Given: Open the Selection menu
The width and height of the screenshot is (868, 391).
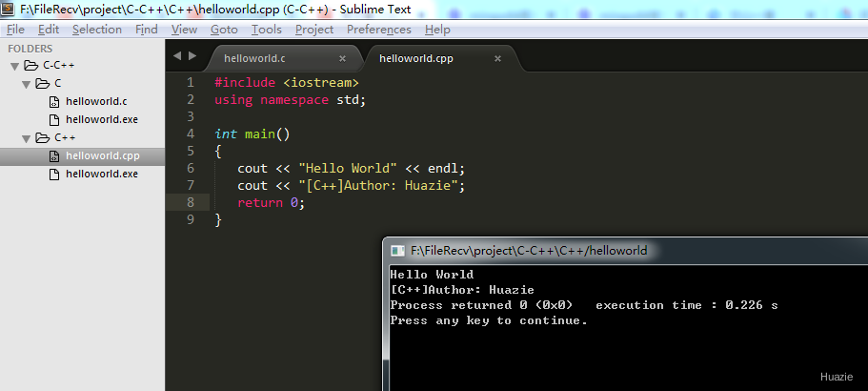Looking at the screenshot, I should [97, 30].
